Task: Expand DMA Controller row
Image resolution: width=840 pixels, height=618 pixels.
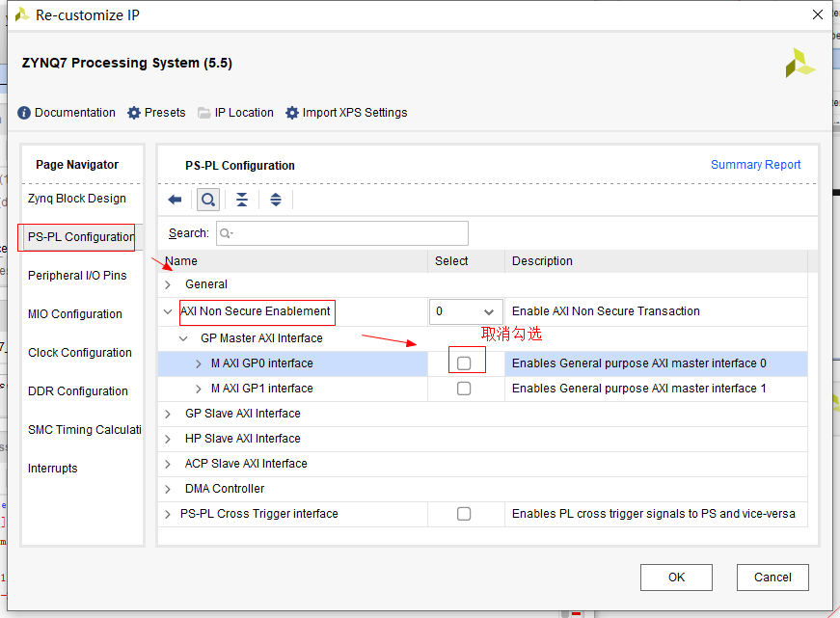Action: [x=168, y=489]
